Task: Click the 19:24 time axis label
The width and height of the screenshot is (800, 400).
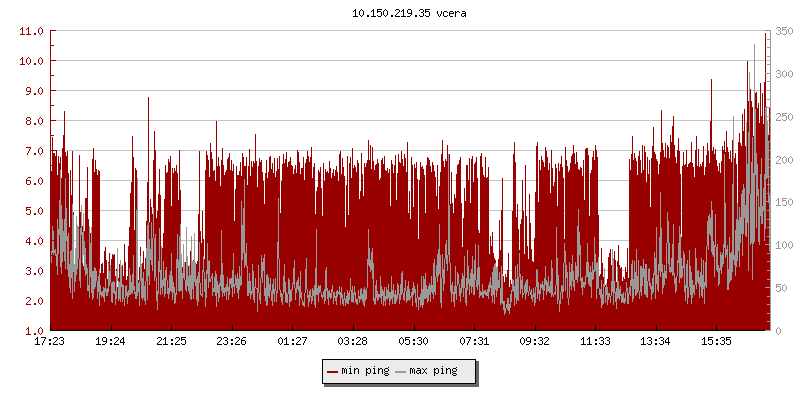Action: (x=110, y=341)
